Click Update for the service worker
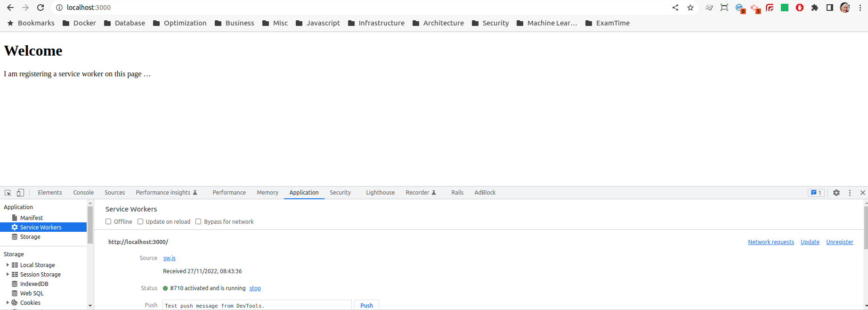Screen dimensions: 868x310 (810, 242)
